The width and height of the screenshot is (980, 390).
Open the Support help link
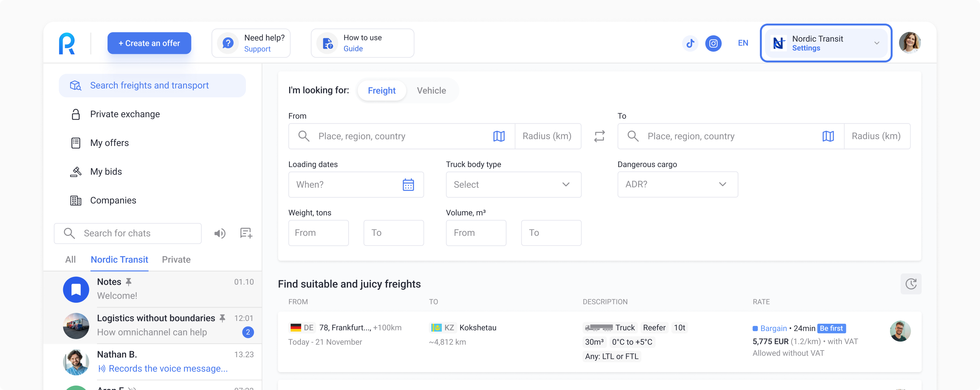tap(257, 49)
